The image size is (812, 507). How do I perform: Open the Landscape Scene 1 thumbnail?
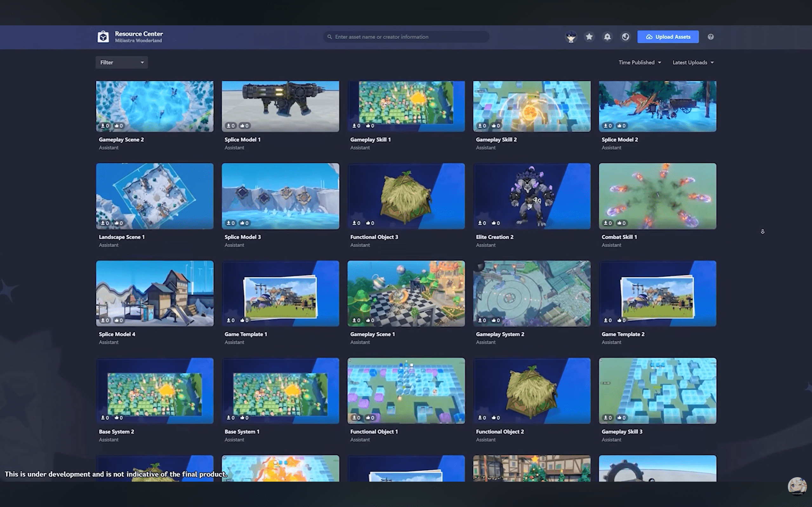155,196
